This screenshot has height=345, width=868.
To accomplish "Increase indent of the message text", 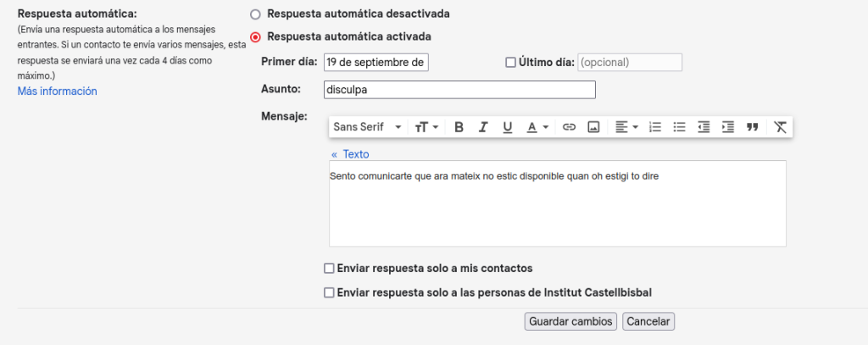I will click(728, 127).
